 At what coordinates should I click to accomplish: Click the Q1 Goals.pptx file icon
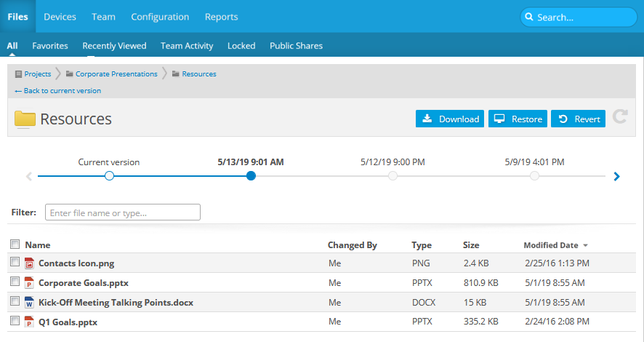click(30, 322)
